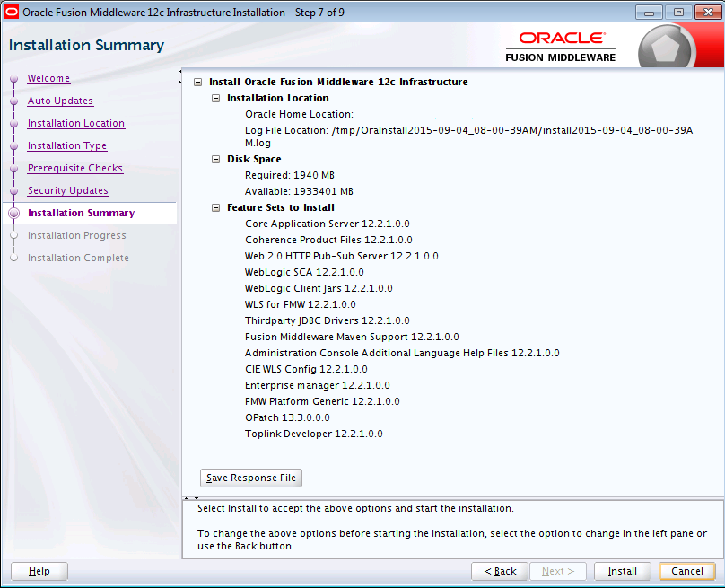The height and width of the screenshot is (588, 725).
Task: Select Coherence Product Files 12.2.1.0.0
Action: click(328, 240)
